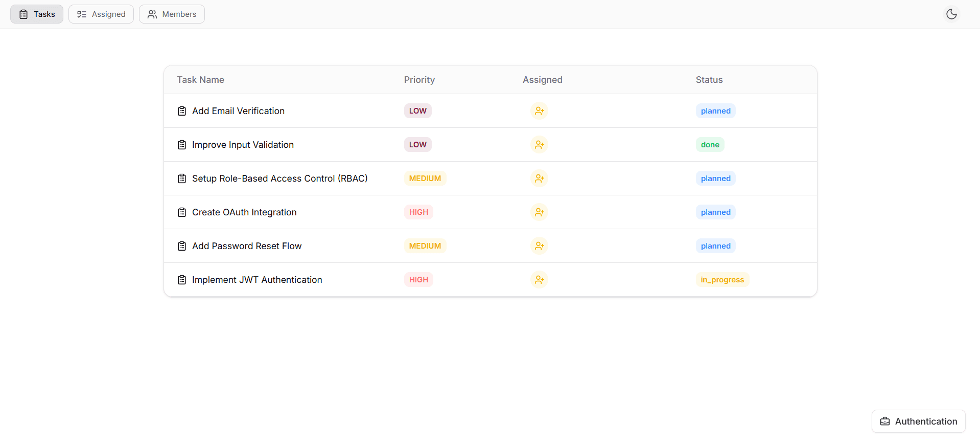This screenshot has height=445, width=980.
Task: Click clipboard icon beside Improve Input Validation
Action: (182, 145)
